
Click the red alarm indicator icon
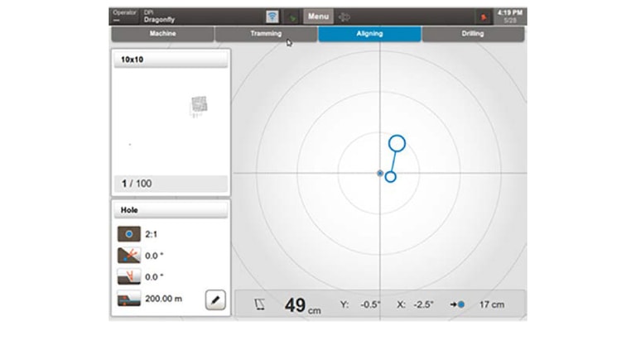click(x=482, y=17)
